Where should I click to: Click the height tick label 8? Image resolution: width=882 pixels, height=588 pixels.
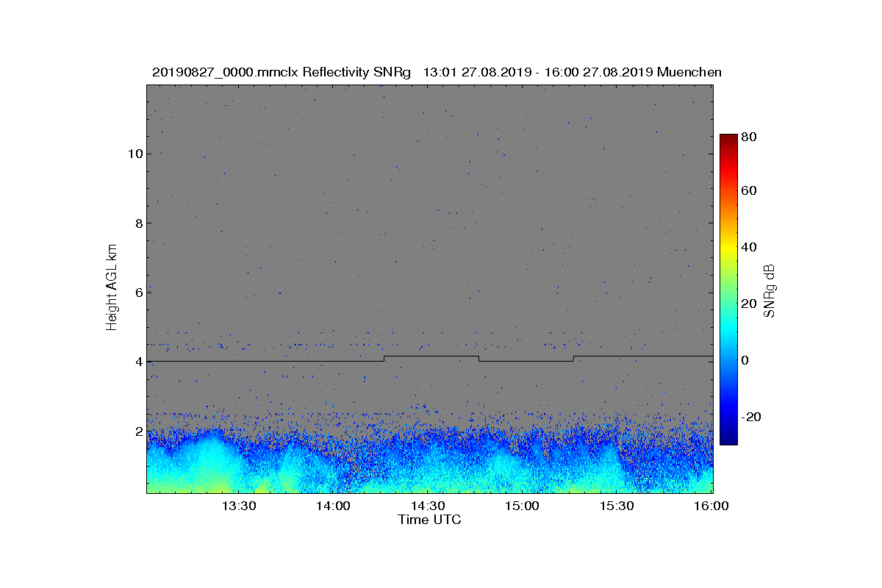[x=137, y=223]
